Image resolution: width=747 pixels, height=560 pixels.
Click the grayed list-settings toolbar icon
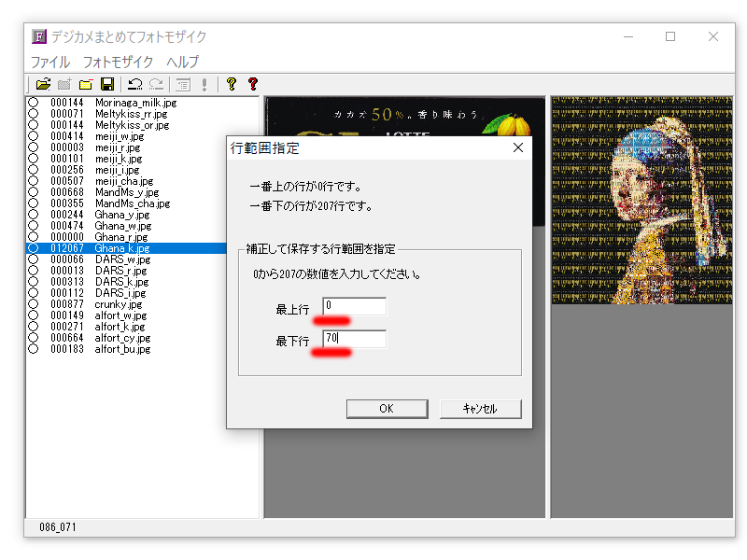pyautogui.click(x=183, y=84)
